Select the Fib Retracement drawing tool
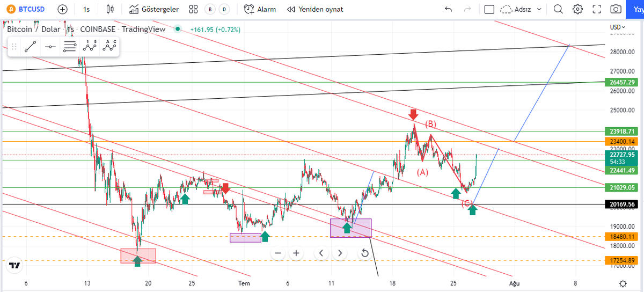644x292 pixels. [x=70, y=47]
